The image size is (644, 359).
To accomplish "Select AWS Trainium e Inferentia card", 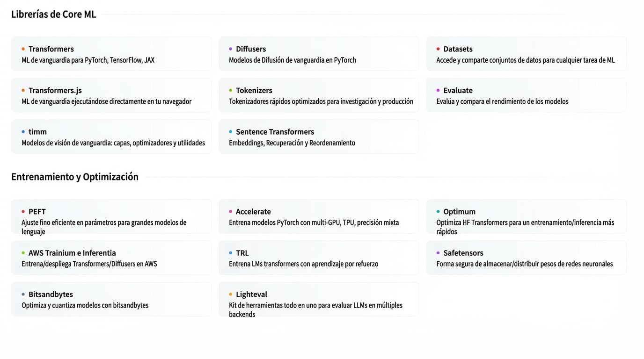I will (x=111, y=258).
